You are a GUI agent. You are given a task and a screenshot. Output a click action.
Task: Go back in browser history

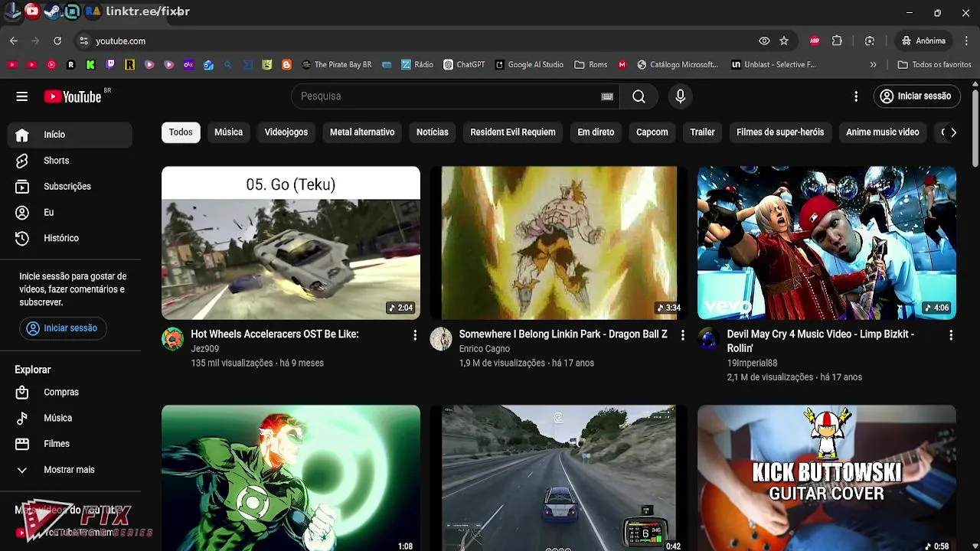(14, 41)
